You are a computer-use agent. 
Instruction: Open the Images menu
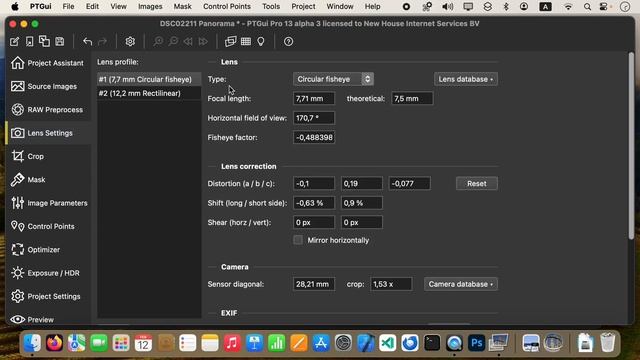pos(150,7)
